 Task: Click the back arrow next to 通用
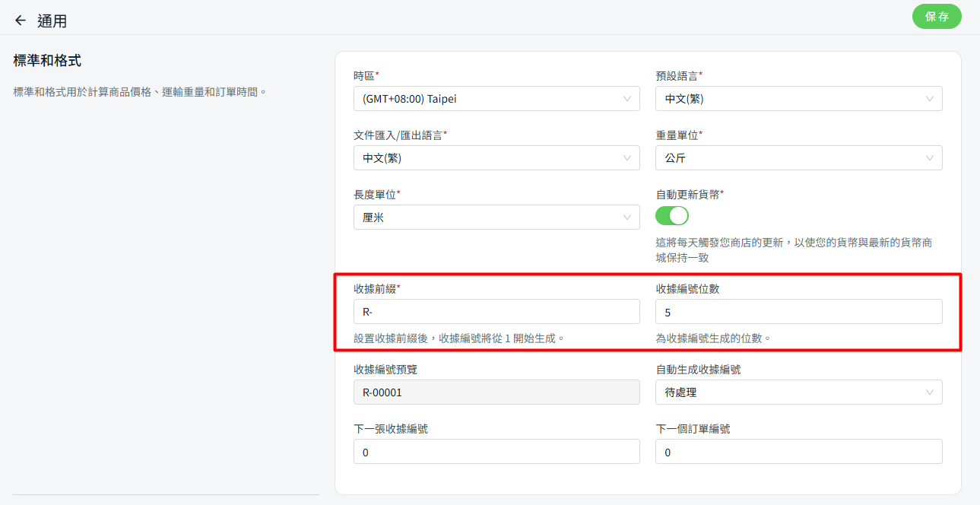21,21
